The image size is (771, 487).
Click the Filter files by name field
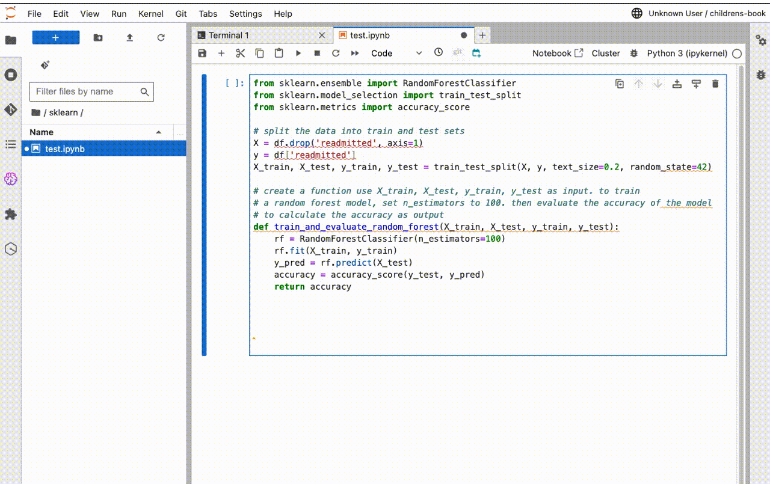pyautogui.click(x=91, y=91)
